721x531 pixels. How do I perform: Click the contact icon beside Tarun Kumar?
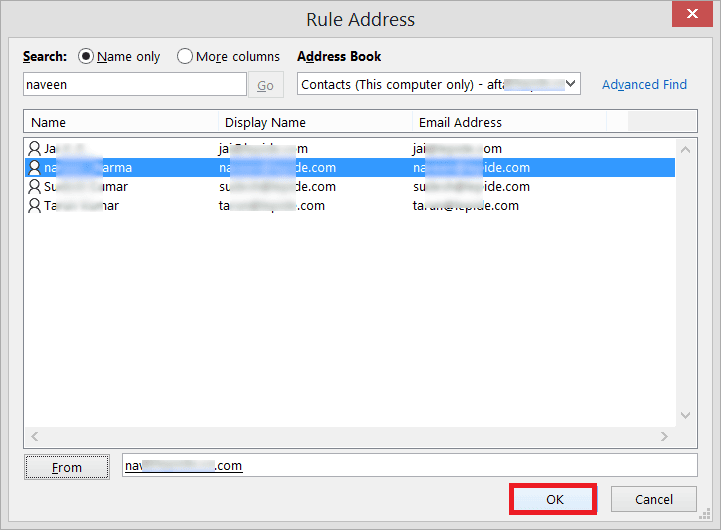point(35,206)
